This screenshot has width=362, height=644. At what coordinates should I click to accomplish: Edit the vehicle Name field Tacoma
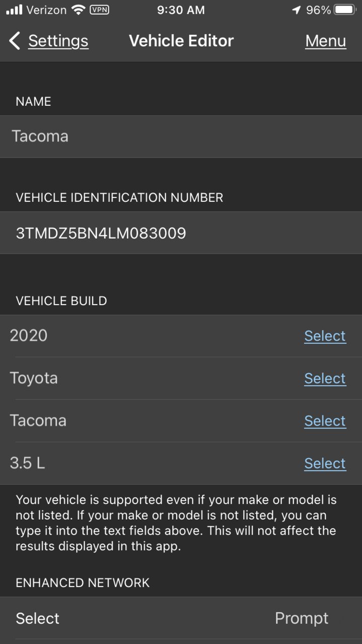point(181,136)
